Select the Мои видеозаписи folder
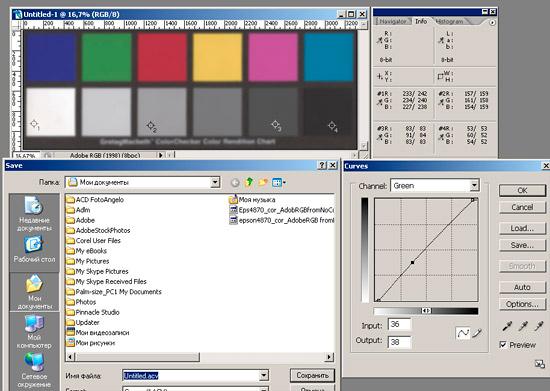The width and height of the screenshot is (550, 391). [98, 332]
